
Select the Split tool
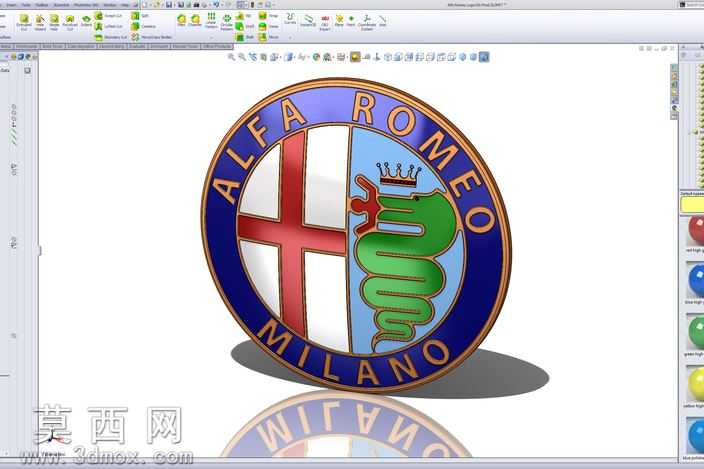140,16
